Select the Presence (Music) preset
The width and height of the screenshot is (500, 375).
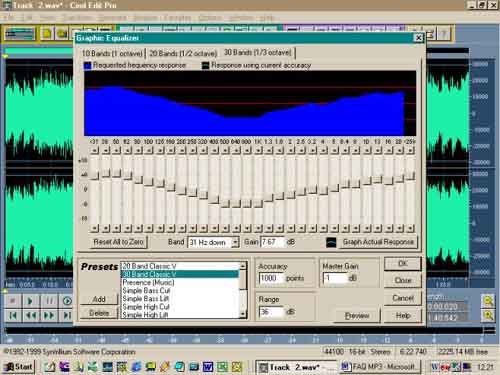180,282
